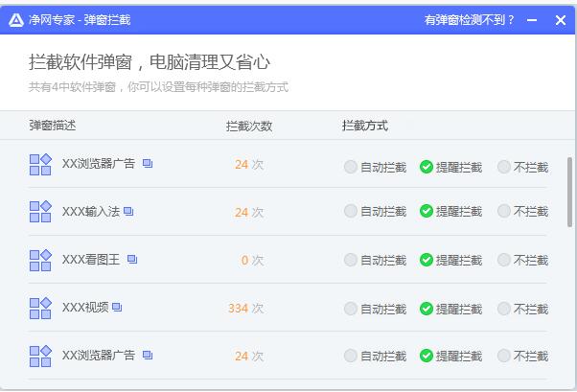Set XXX视频 to 自动拦截

pos(351,309)
